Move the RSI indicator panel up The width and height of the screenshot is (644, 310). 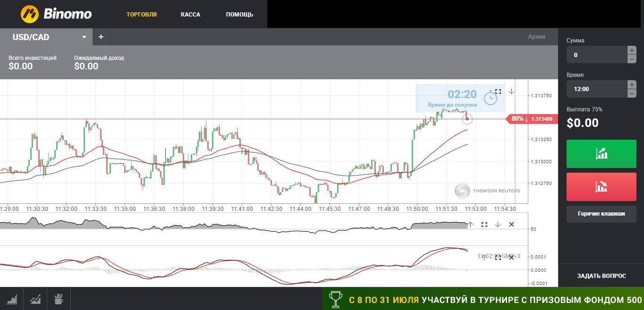pyautogui.click(x=470, y=225)
